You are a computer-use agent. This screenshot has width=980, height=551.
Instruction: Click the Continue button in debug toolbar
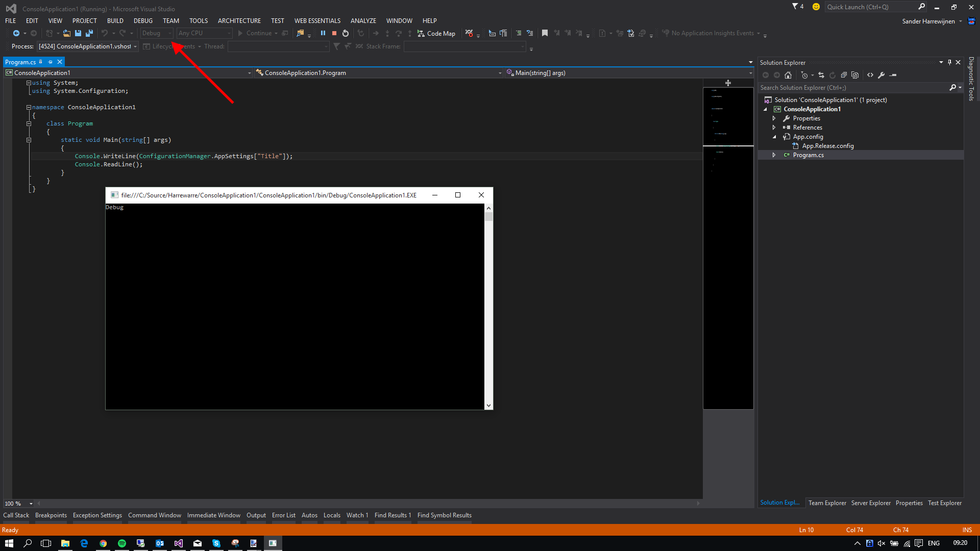[x=258, y=33]
